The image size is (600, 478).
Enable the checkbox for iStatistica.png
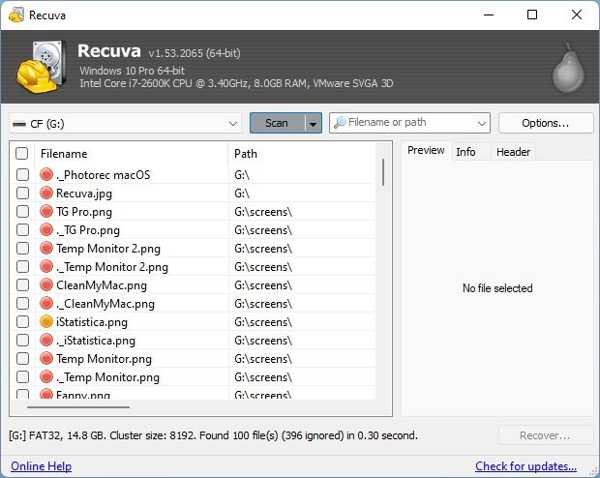(x=23, y=321)
